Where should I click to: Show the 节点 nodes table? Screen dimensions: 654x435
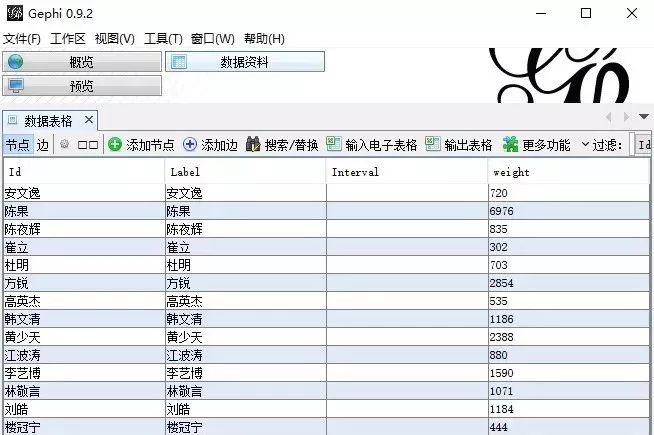click(18, 145)
